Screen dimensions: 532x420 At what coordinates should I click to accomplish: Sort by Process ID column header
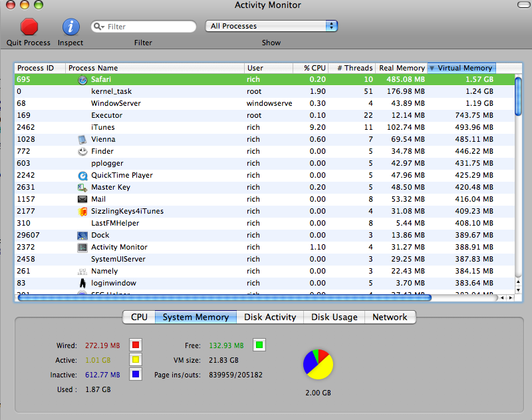click(40, 68)
